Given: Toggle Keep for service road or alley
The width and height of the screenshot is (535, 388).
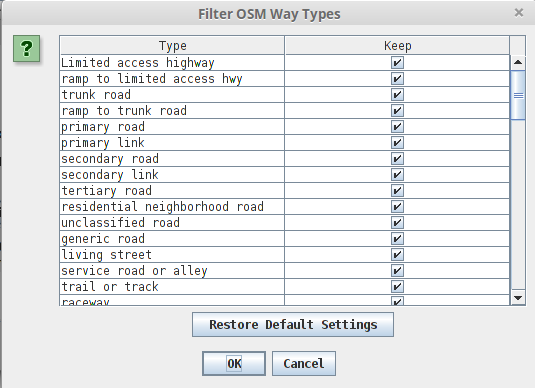Looking at the screenshot, I should coord(397,271).
